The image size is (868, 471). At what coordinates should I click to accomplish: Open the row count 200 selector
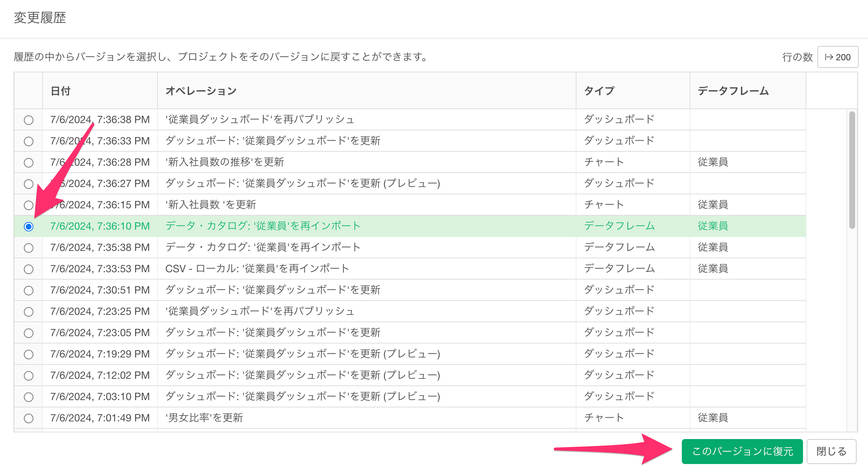click(838, 57)
